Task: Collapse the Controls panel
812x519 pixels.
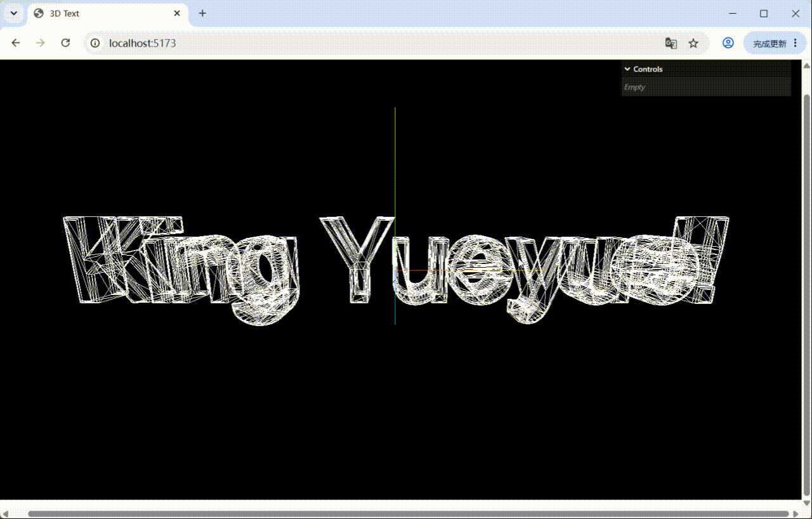Action: tap(706, 69)
